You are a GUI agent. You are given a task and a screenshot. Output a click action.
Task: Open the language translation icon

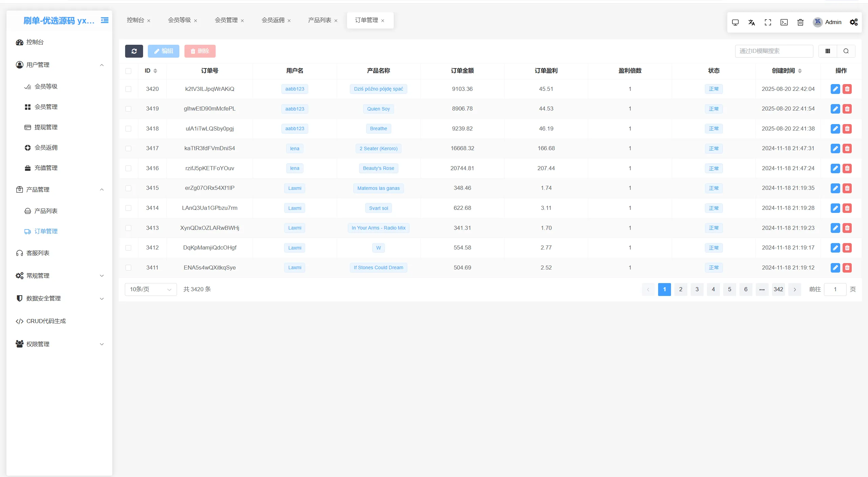[751, 22]
